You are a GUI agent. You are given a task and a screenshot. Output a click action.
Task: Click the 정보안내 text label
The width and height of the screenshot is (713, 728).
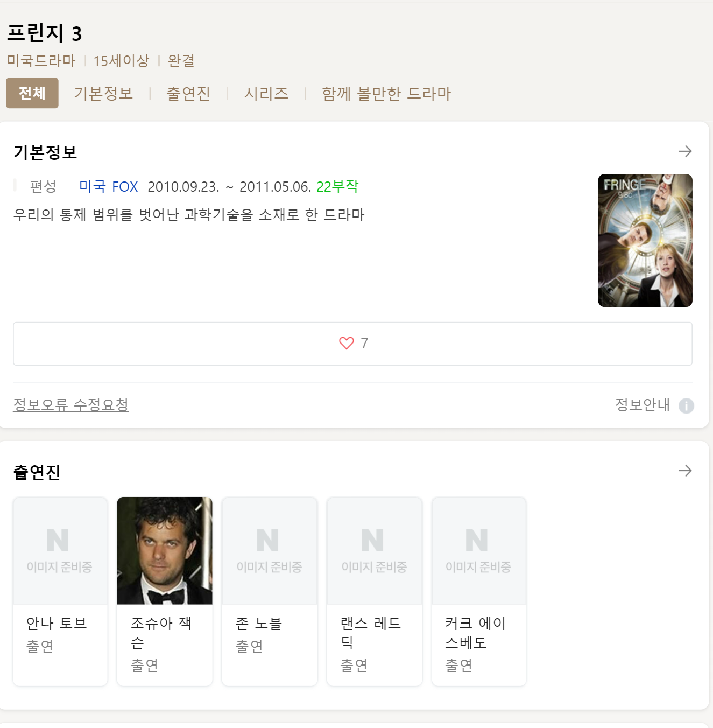click(643, 404)
